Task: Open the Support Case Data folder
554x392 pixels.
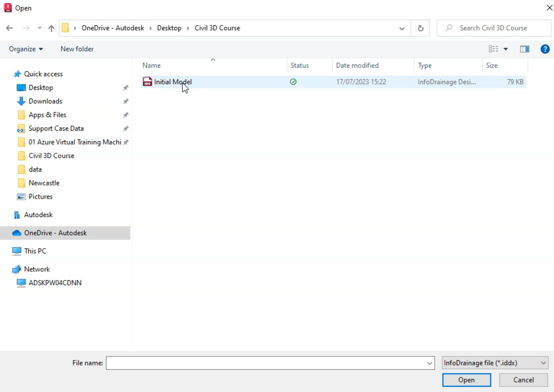Action: (x=56, y=128)
